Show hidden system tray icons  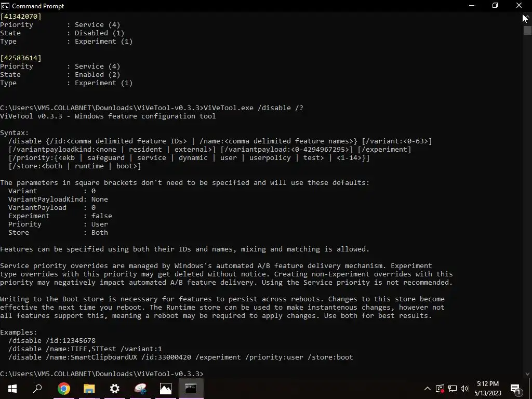point(428,389)
